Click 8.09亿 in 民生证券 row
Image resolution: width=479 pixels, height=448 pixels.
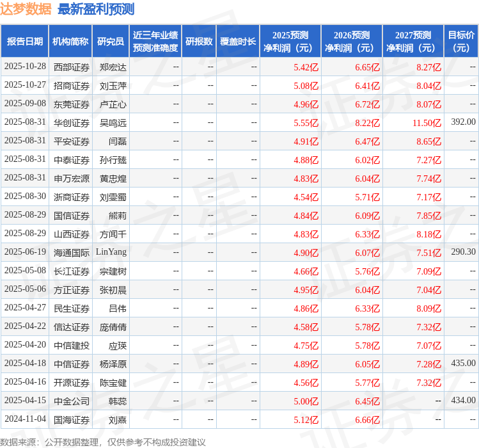point(429,308)
